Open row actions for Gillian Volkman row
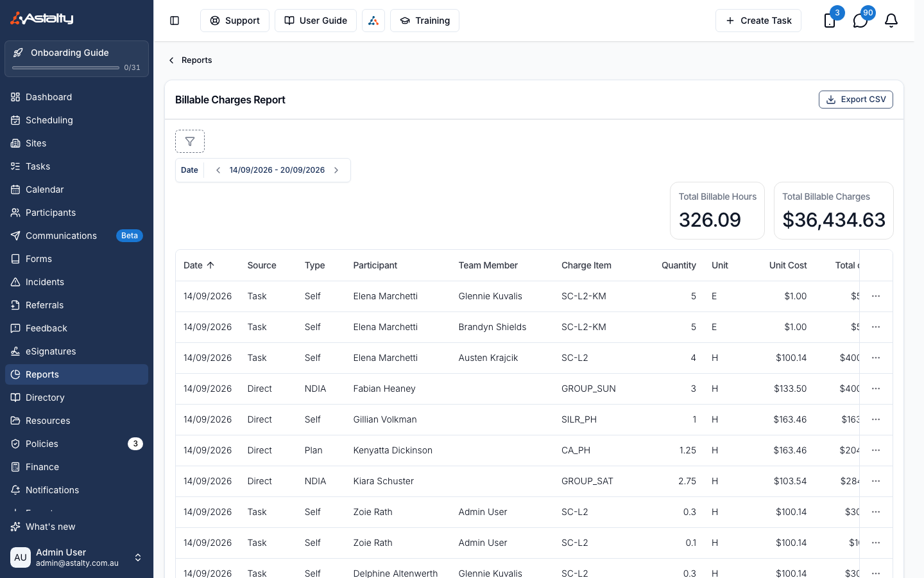The image size is (924, 578). tap(876, 419)
